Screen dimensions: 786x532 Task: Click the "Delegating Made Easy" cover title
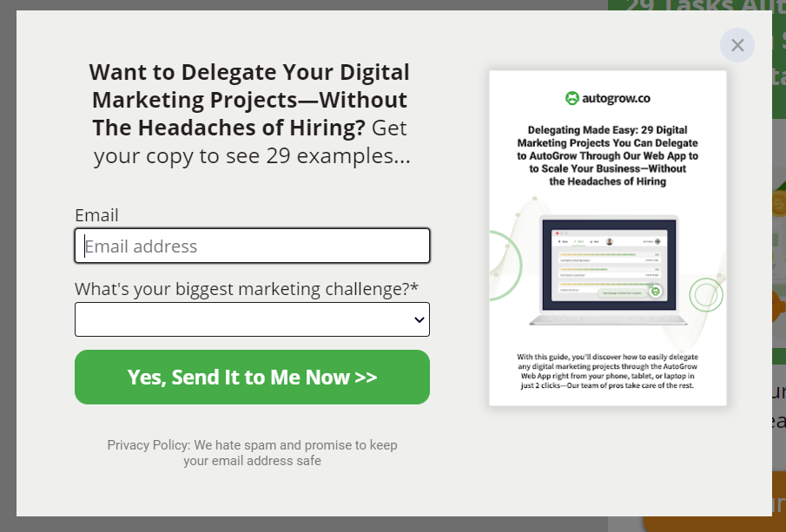(x=608, y=156)
